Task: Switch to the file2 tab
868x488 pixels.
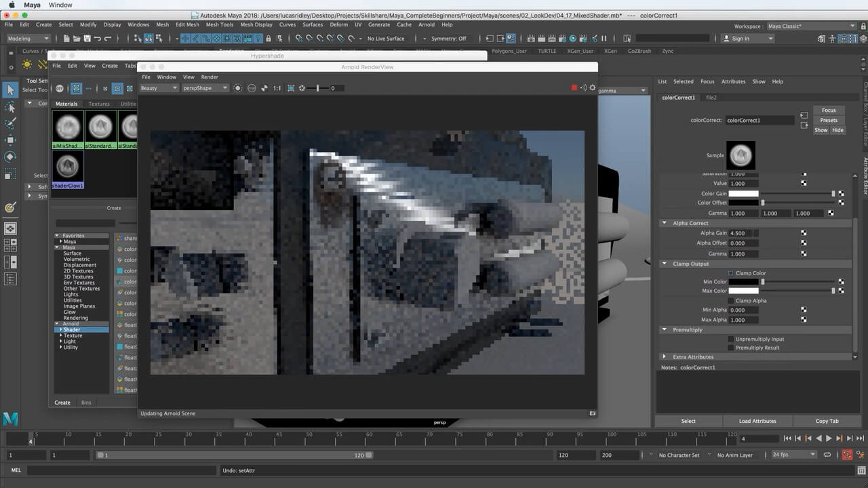Action: coord(711,98)
